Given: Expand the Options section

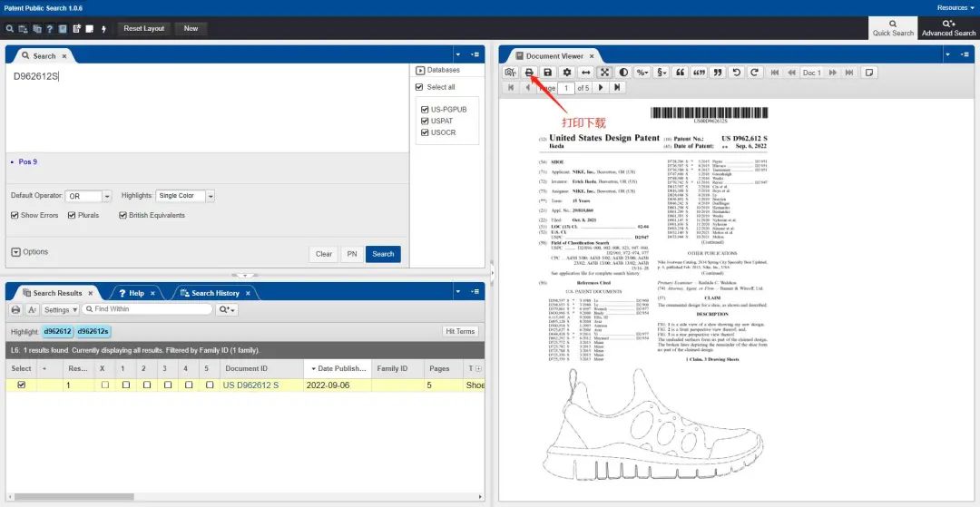Looking at the screenshot, I should point(16,252).
